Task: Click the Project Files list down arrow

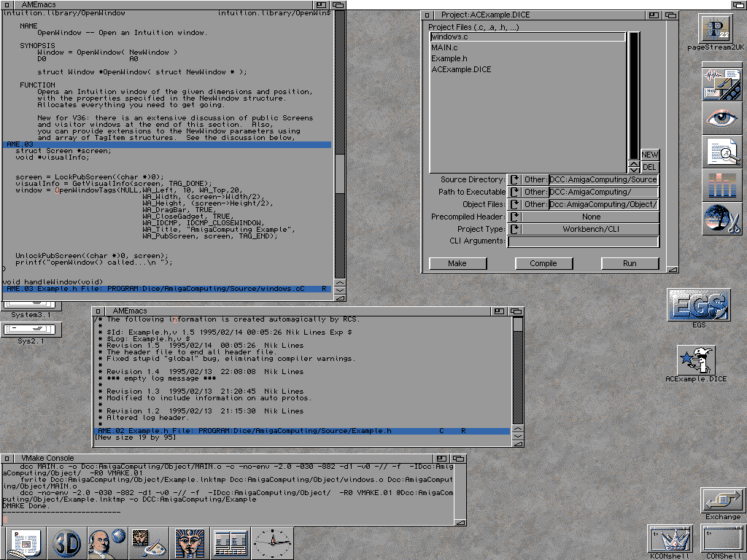Action: coord(634,170)
